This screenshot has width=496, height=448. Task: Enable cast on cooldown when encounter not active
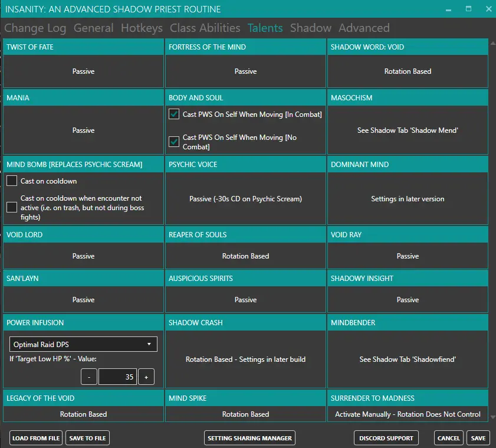click(x=12, y=207)
